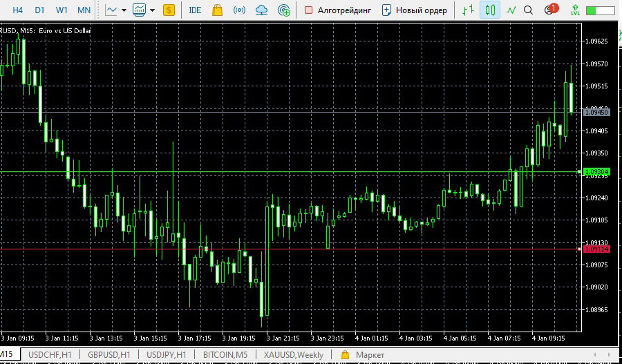Toggle Алготрейдинг button
The height and width of the screenshot is (364, 622).
click(x=338, y=10)
